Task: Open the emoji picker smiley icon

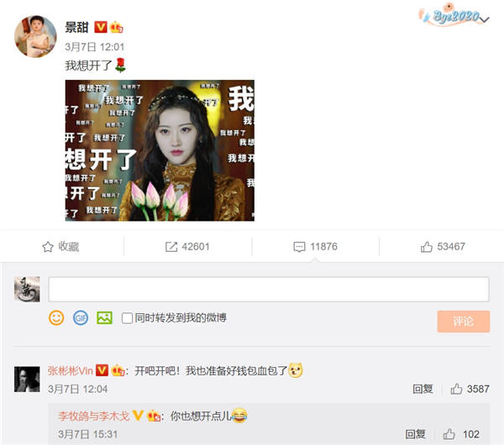Action: tap(56, 317)
